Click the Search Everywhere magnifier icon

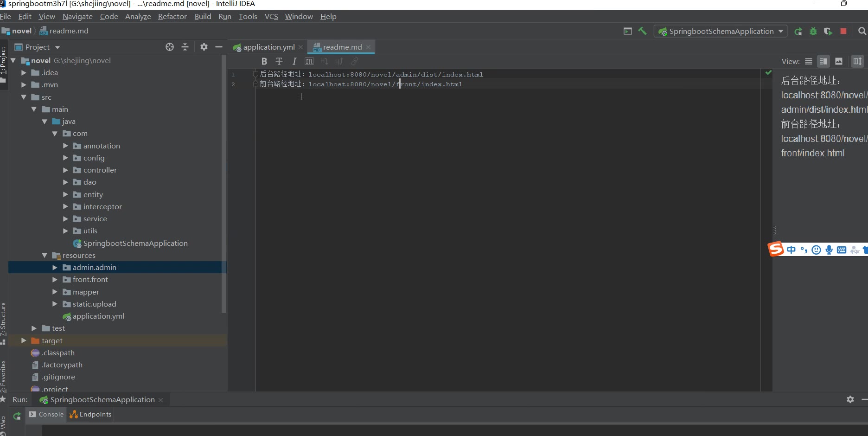pos(862,31)
